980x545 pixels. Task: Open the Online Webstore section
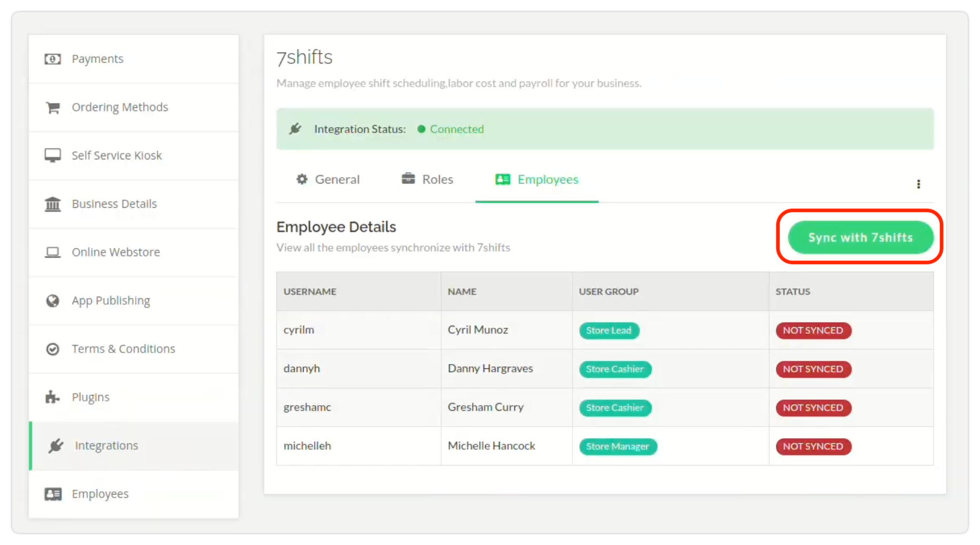[134, 253]
